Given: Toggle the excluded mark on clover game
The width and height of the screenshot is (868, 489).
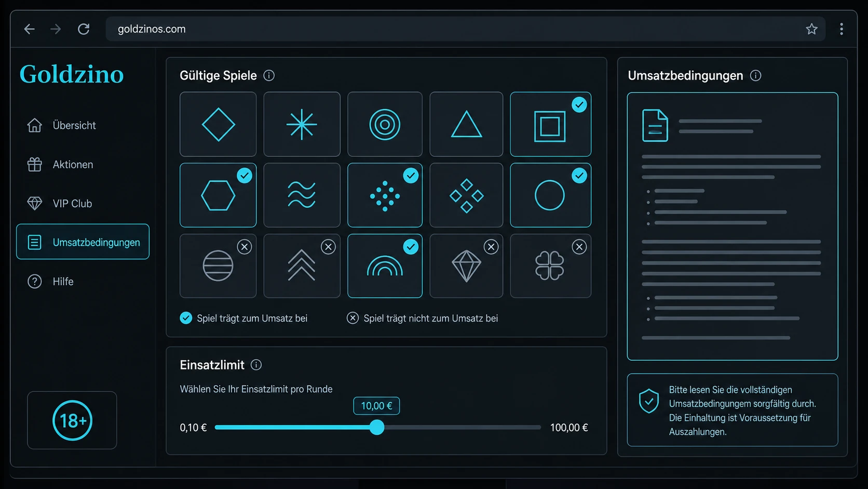Looking at the screenshot, I should pyautogui.click(x=579, y=247).
